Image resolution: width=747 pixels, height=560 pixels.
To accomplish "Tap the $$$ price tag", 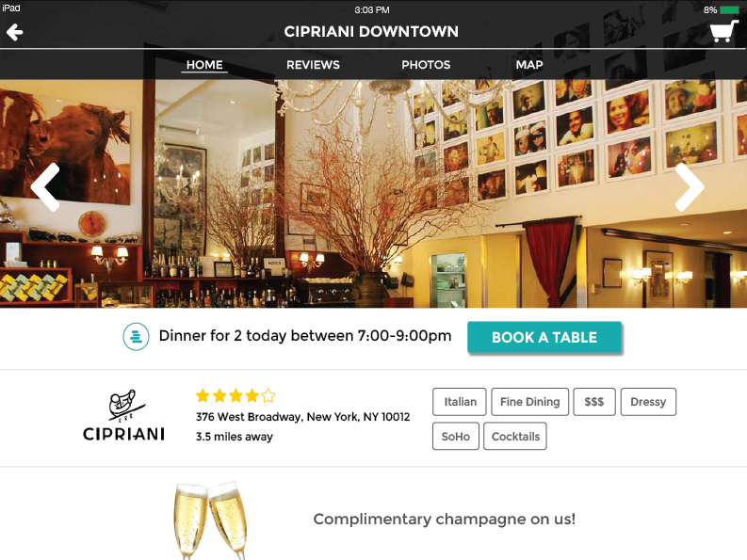I will coord(594,402).
